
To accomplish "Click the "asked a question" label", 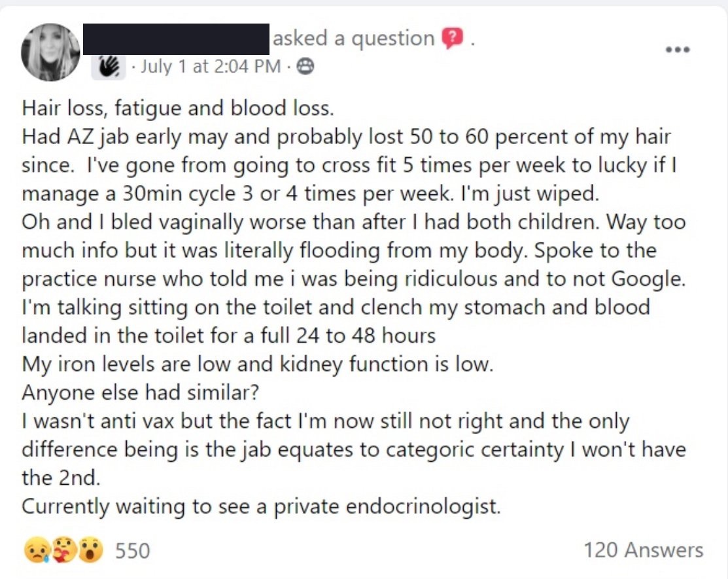I will 353,39.
